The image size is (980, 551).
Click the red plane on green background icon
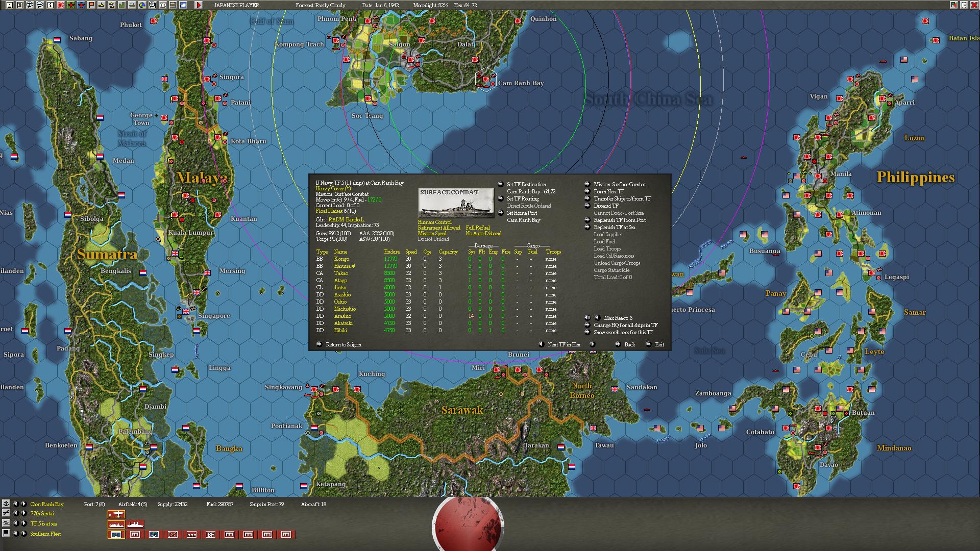(x=71, y=5)
